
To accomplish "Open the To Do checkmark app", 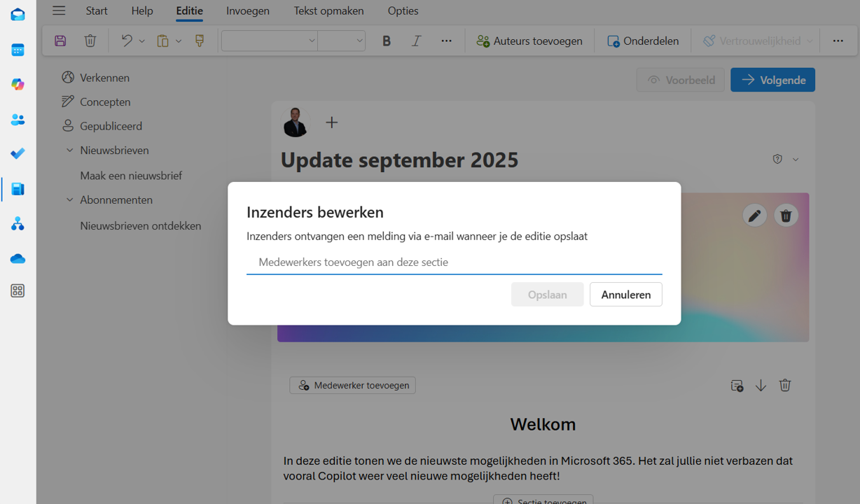I will [18, 153].
